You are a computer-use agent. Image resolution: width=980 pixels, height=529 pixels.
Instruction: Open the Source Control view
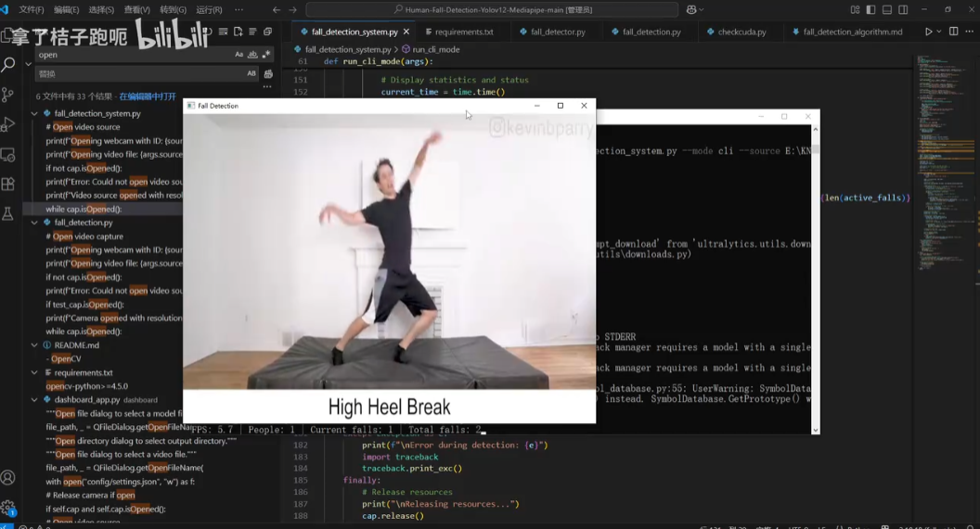(8, 95)
